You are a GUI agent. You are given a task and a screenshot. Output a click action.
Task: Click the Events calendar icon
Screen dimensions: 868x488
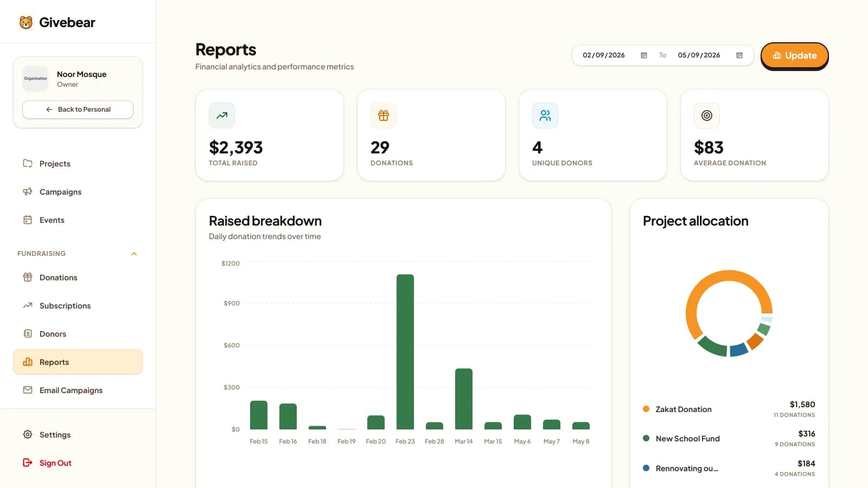pyautogui.click(x=28, y=220)
